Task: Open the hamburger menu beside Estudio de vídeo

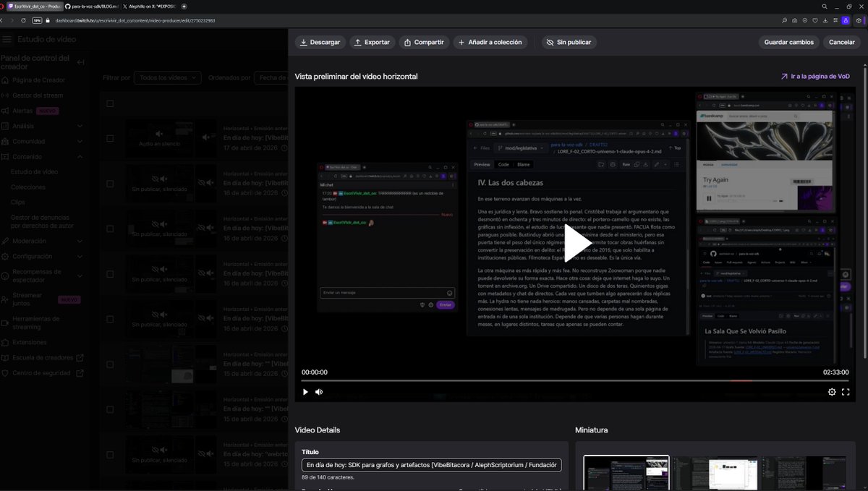Action: (7, 39)
